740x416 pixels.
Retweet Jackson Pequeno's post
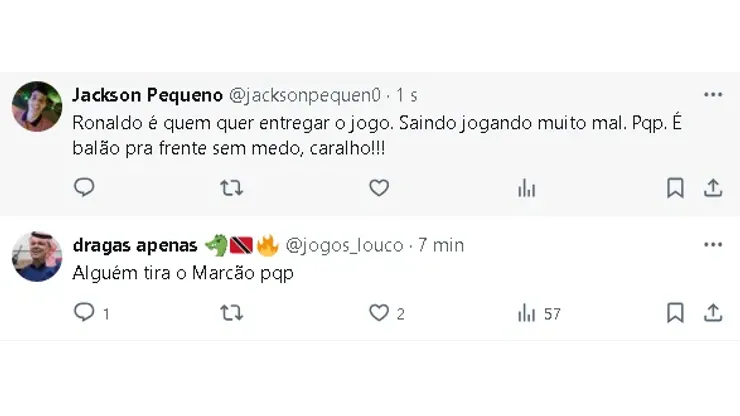[x=231, y=188]
